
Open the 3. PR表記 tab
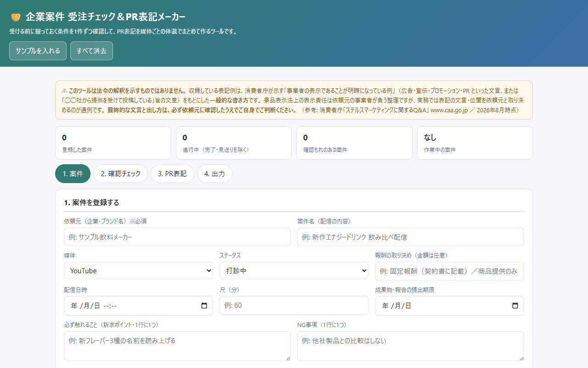click(x=172, y=173)
